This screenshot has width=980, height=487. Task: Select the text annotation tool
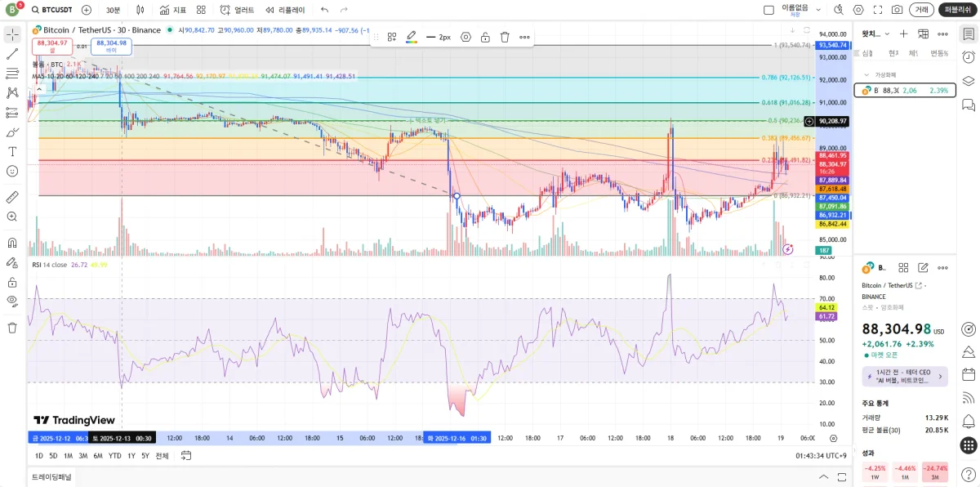point(12,152)
